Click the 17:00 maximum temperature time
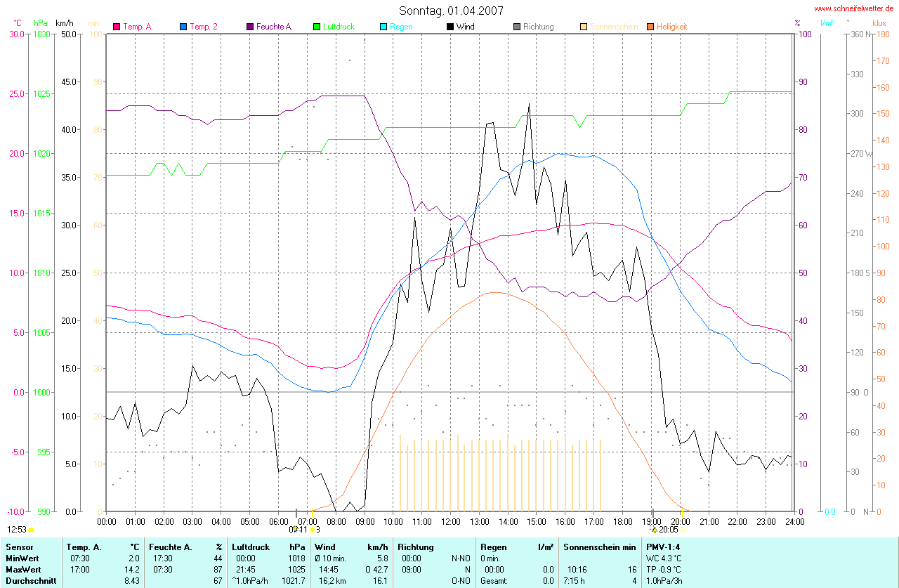 (x=79, y=570)
